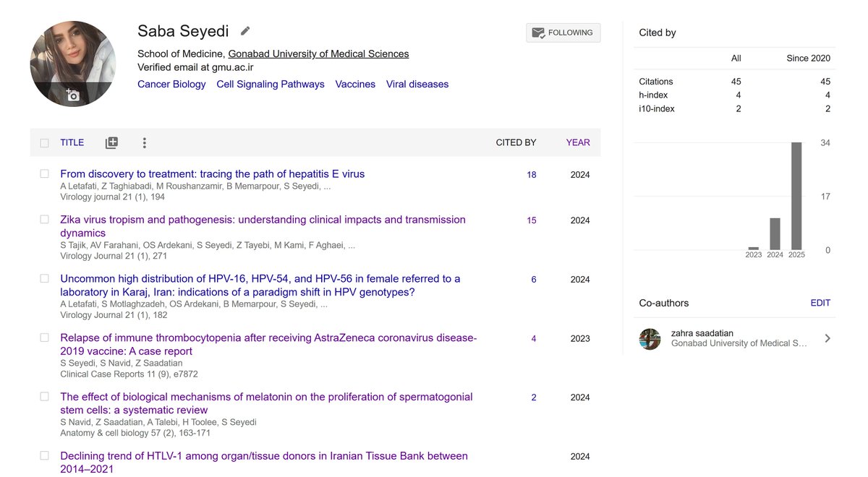Click EDIT next to Co-authors
Image resolution: width=868 pixels, height=477 pixels.
820,304
